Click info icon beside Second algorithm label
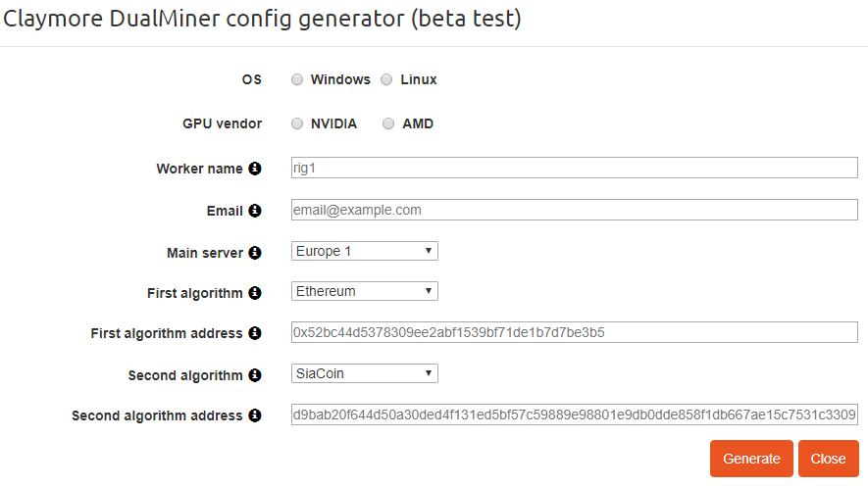 pyautogui.click(x=255, y=375)
